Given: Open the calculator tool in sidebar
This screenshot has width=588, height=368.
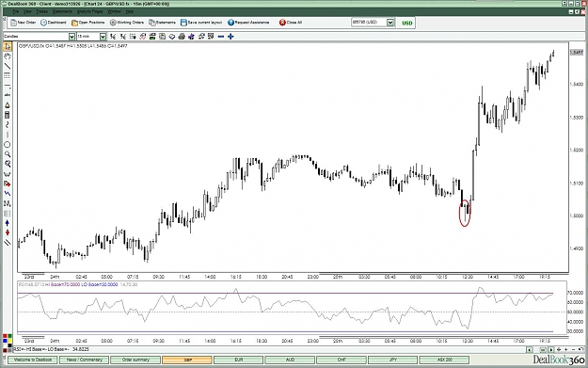Looking at the screenshot, I should [x=8, y=115].
